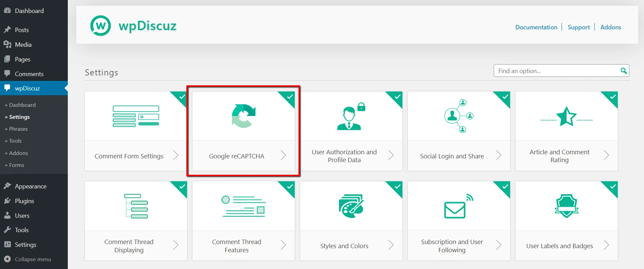Open Phrases in wpDiscuz submenu

tap(18, 129)
